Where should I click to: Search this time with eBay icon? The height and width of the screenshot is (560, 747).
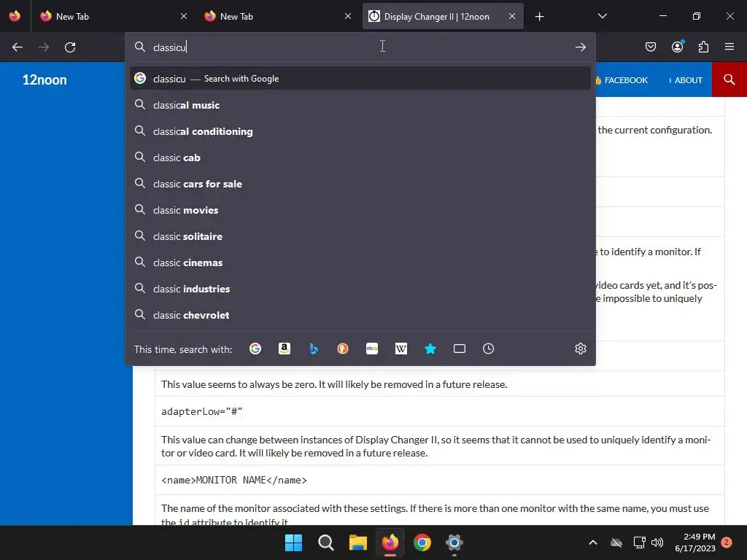coord(372,349)
